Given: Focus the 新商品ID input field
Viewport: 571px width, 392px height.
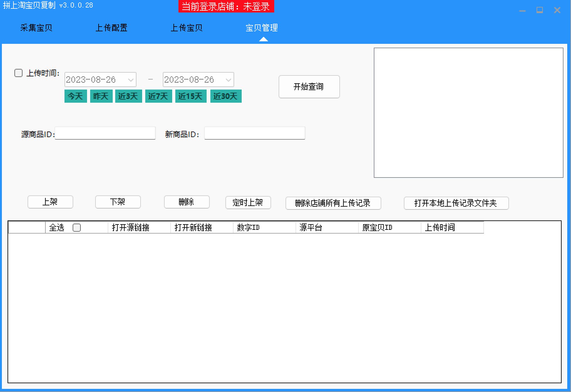Looking at the screenshot, I should (255, 133).
